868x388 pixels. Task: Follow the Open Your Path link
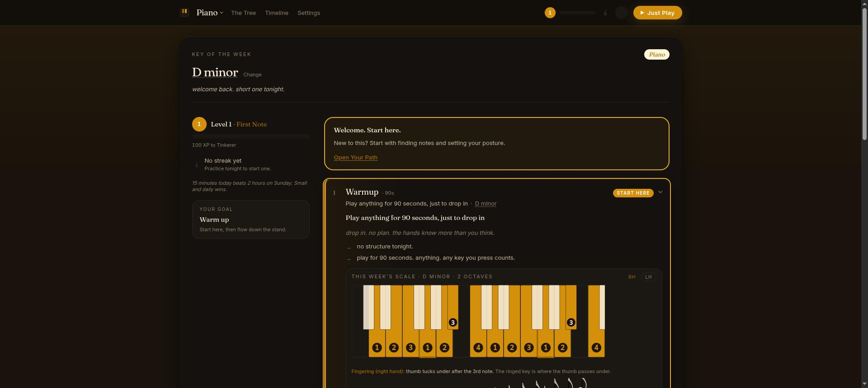[355, 157]
